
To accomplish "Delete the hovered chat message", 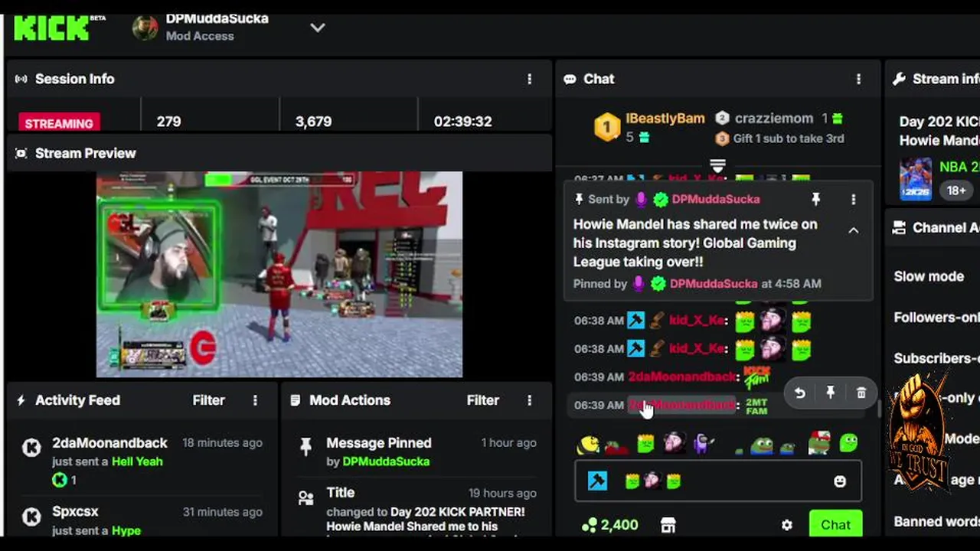I will 861,393.
